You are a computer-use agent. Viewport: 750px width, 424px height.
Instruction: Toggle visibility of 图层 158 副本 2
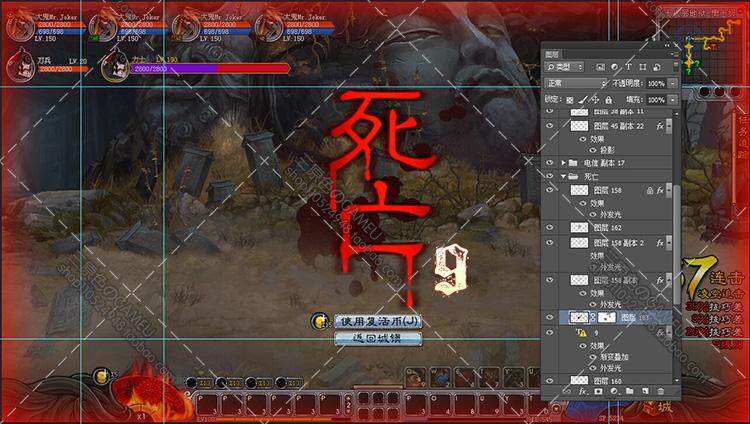click(550, 243)
